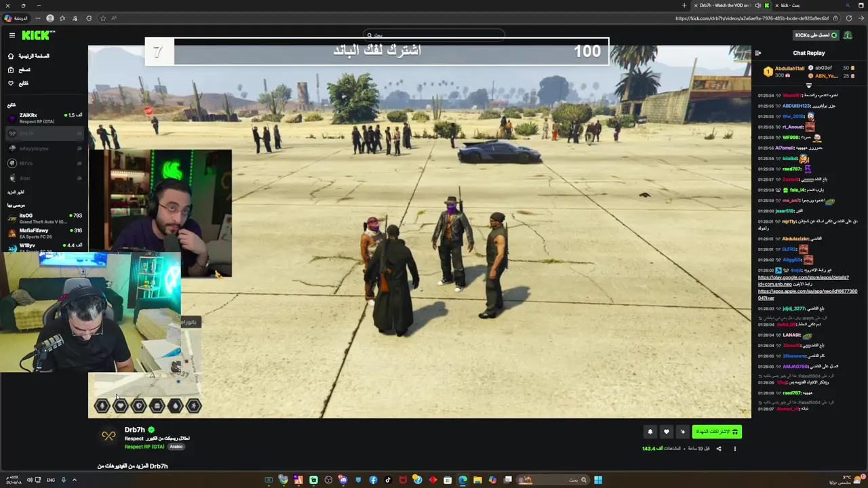Expand Show more followed channels
This screenshot has width=868, height=488.
16,192
